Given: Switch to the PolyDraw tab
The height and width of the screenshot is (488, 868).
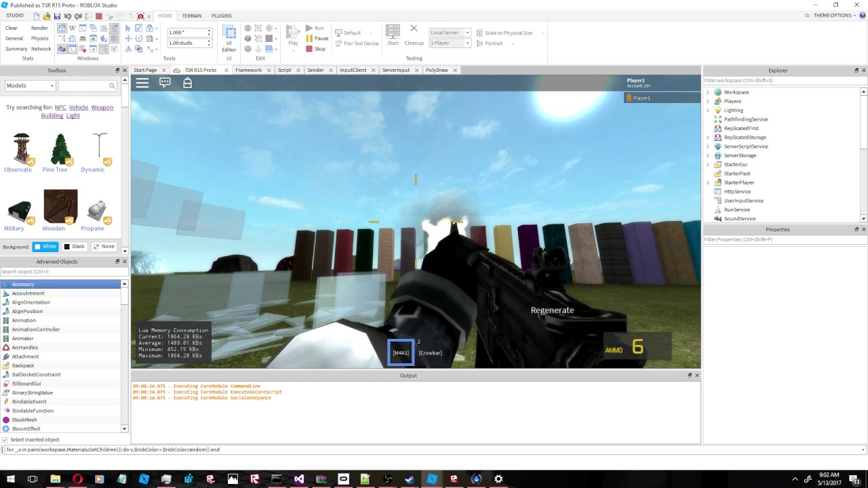Looking at the screenshot, I should 437,70.
